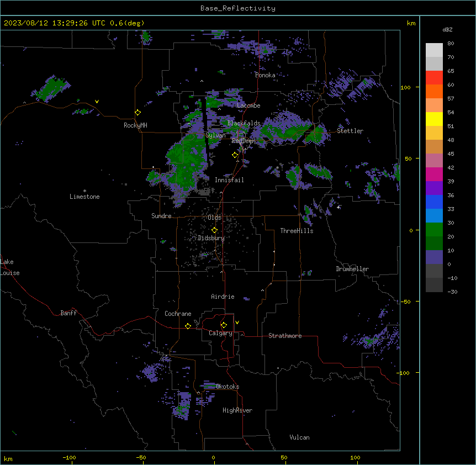
Task: Select the Lacombe label on the map
Action: [x=248, y=105]
